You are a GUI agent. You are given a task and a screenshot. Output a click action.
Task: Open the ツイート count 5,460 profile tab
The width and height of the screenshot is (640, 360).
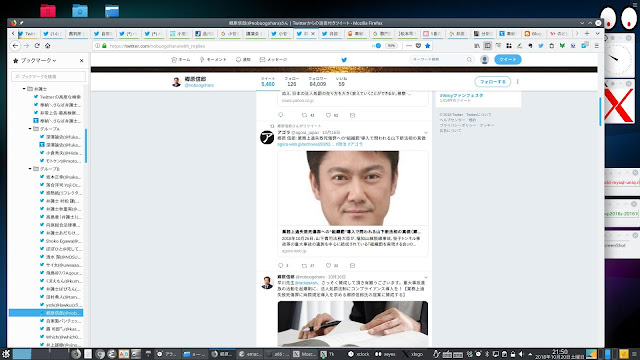click(268, 82)
